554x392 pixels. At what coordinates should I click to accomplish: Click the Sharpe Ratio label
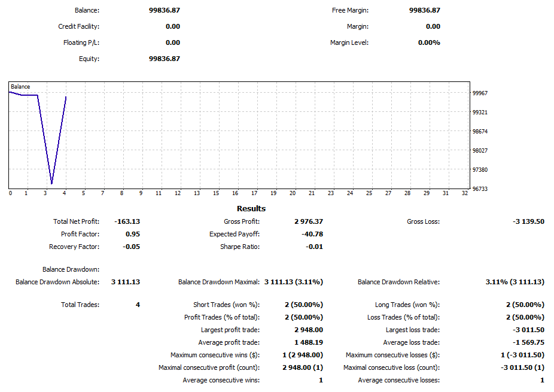click(x=239, y=247)
